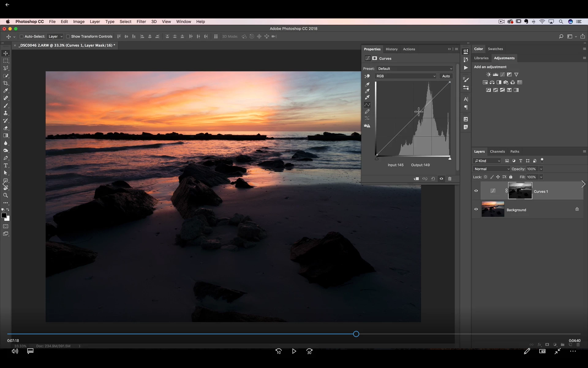Delete the adjustment via Properties trash icon
Viewport: 588px width, 368px height.
450,179
